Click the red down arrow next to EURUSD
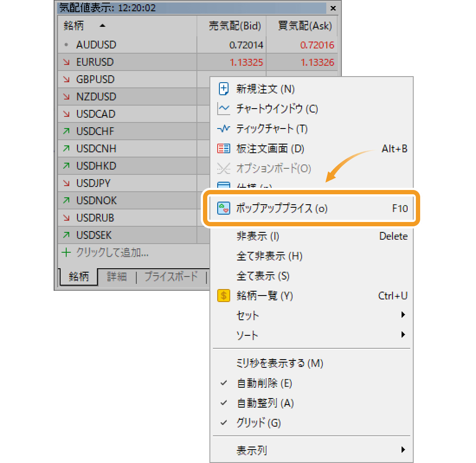Image resolution: width=476 pixels, height=463 pixels. [66, 62]
